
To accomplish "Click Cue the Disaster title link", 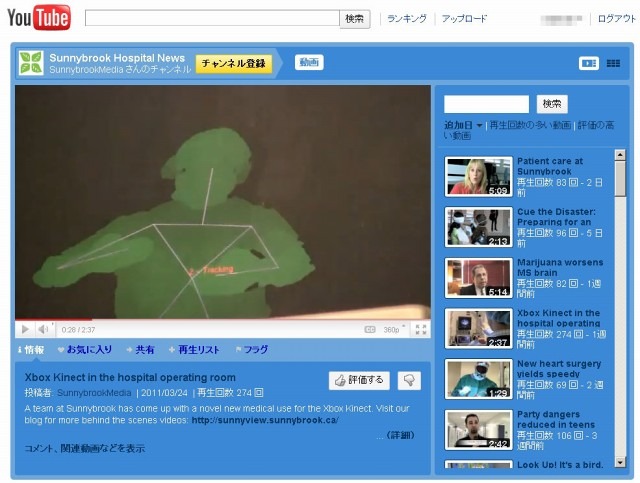I will click(556, 217).
